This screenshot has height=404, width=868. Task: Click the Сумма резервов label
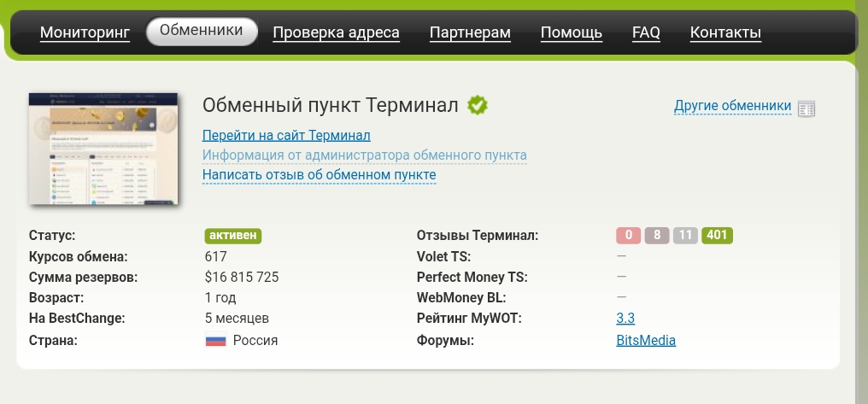click(83, 278)
